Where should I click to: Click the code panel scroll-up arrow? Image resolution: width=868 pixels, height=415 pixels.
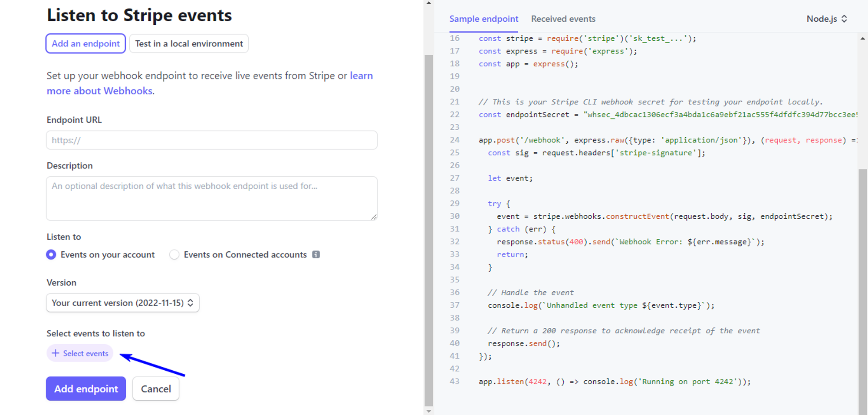tap(862, 39)
